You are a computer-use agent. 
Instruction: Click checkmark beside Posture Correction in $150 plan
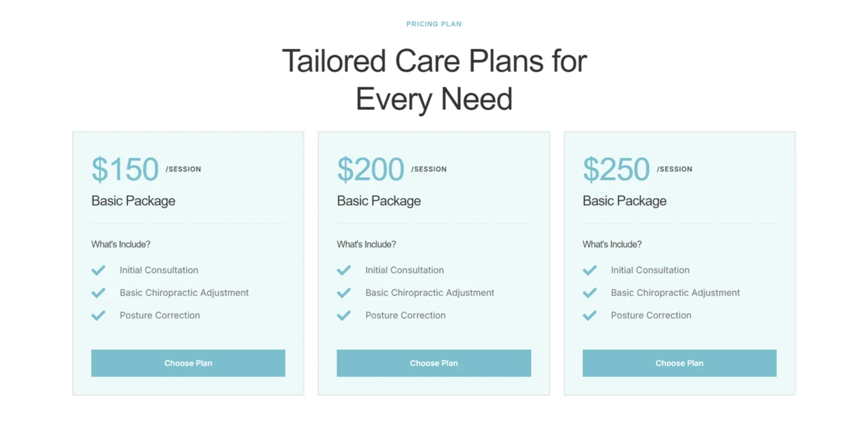(98, 315)
